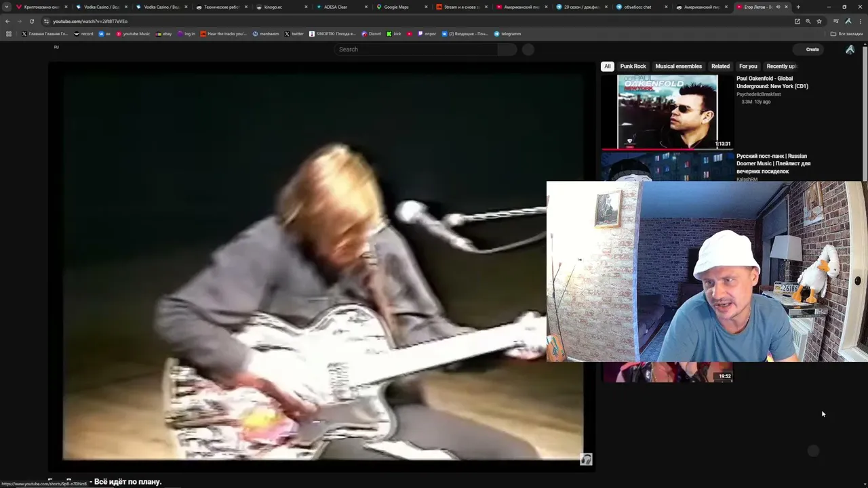Viewport: 868px width, 488px height.
Task: Open the 'ebay' bookmark
Action: (x=163, y=33)
